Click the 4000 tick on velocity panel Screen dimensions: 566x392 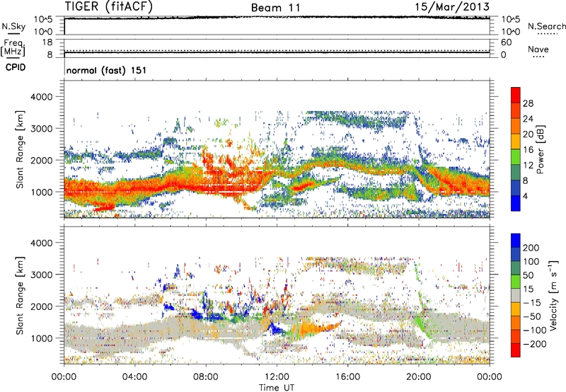click(42, 243)
